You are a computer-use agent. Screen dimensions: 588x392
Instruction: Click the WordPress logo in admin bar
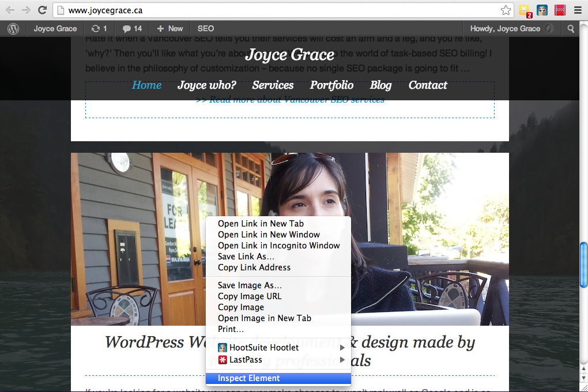click(x=13, y=28)
